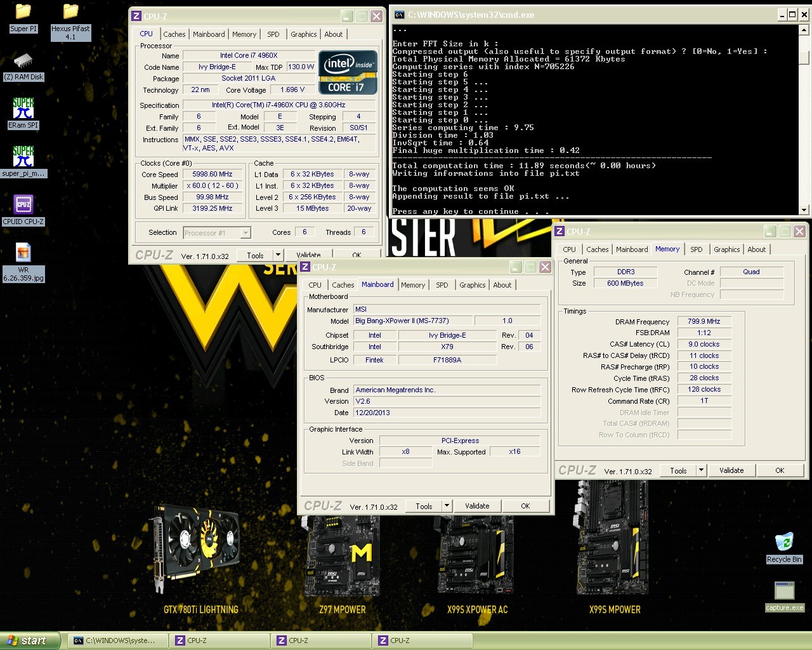Launch the capture.exe desktop icon
The image size is (812, 650).
coord(784,596)
